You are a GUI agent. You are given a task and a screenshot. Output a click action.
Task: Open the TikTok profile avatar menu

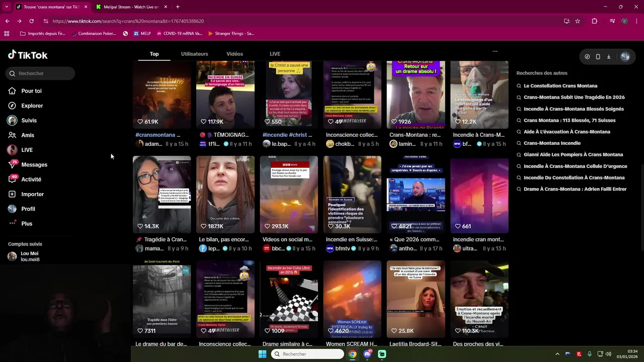tap(625, 57)
